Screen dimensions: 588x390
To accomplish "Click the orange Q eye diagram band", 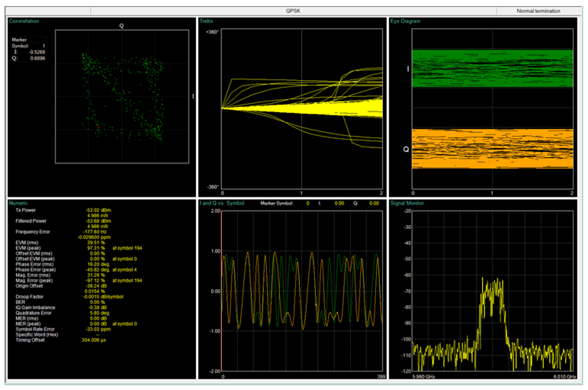I will [492, 149].
